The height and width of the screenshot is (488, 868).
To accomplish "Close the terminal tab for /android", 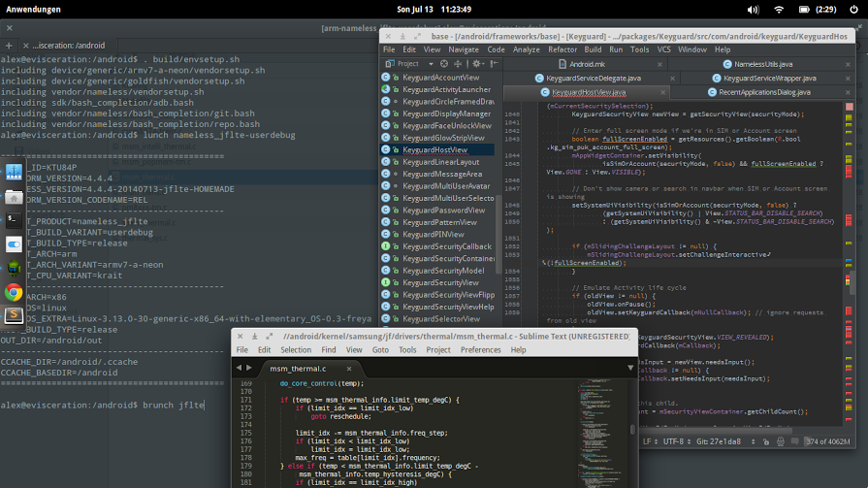I will 25,46.
